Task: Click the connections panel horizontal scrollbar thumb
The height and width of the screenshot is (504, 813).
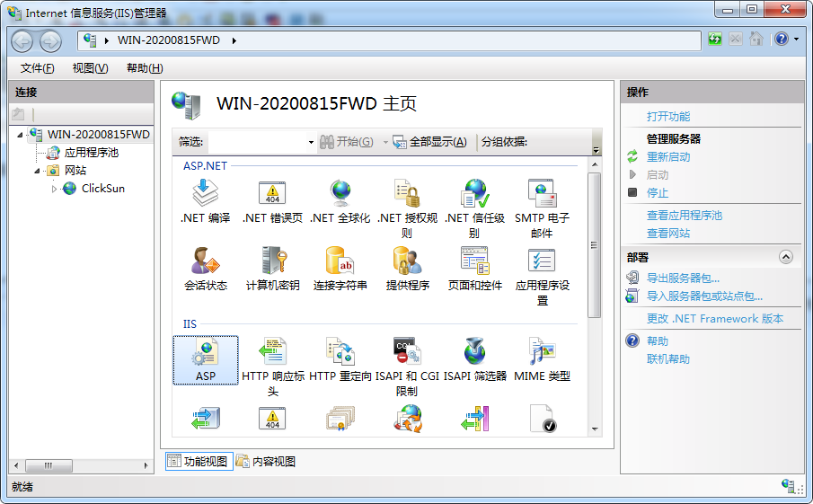Action: click(49, 465)
